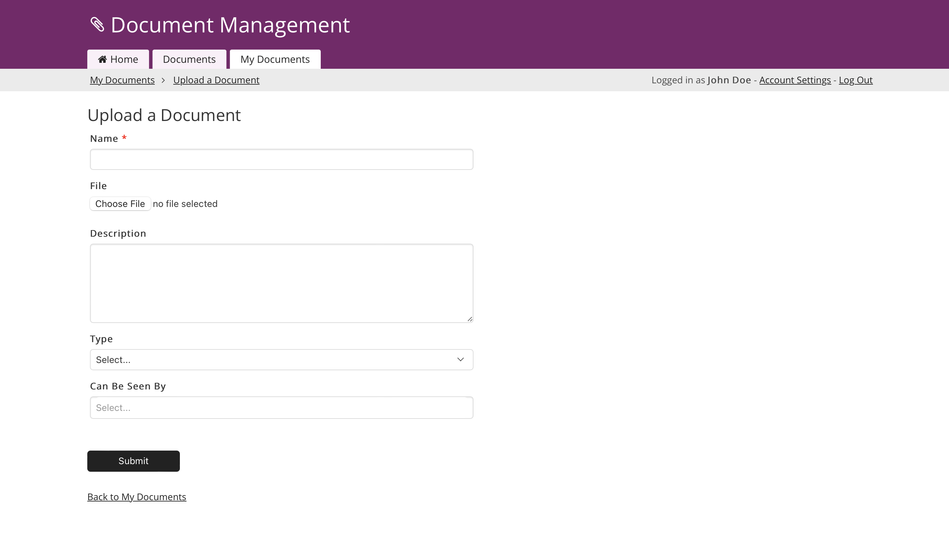Viewport: 949px width, 560px height.
Task: Go to the Home tab
Action: coord(118,59)
